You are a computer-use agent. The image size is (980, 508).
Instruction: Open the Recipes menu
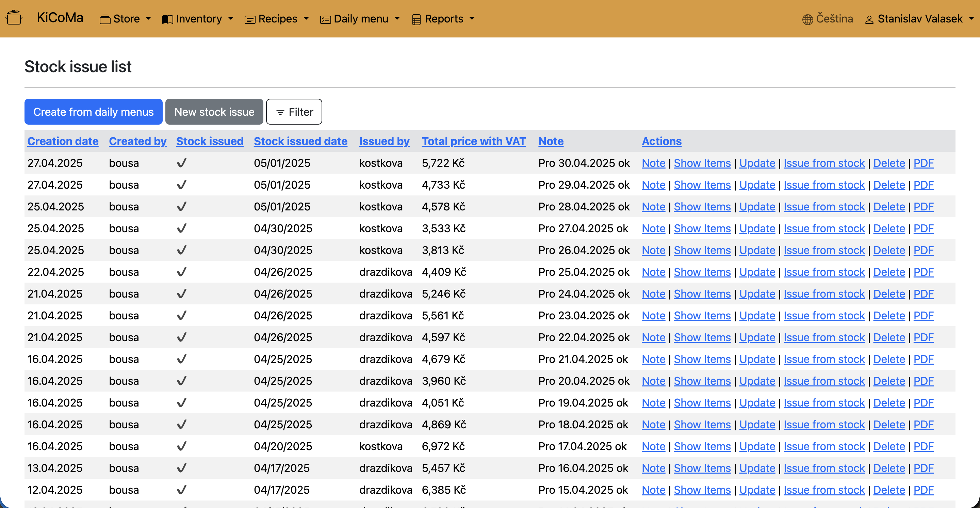[x=277, y=19]
